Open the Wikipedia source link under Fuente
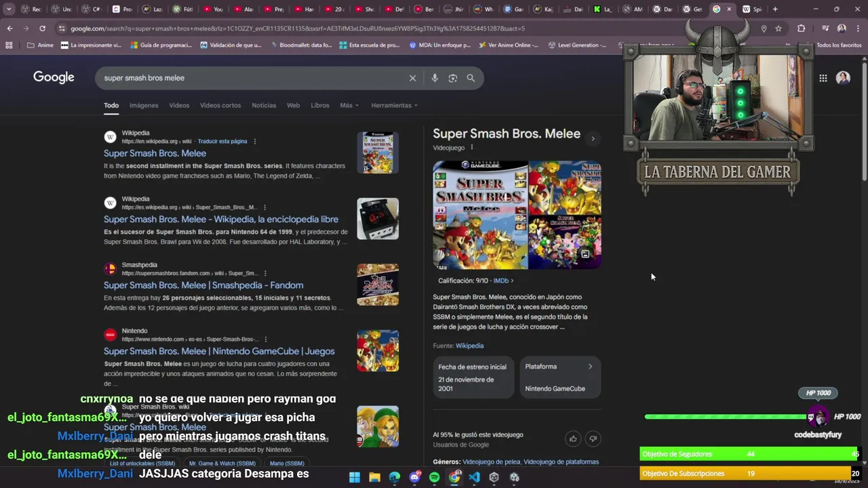This screenshot has width=868, height=488. (469, 346)
